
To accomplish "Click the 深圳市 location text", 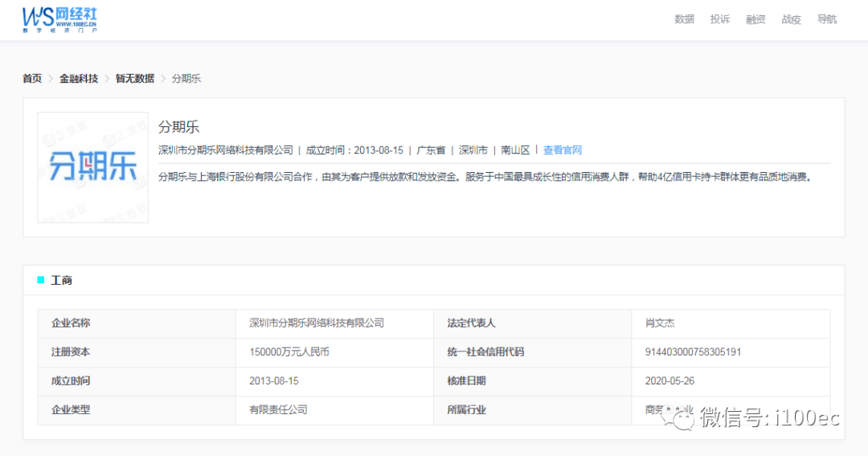I will coord(473,150).
